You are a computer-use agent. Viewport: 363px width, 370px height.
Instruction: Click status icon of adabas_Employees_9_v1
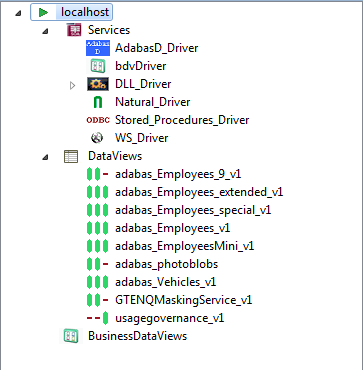97,174
